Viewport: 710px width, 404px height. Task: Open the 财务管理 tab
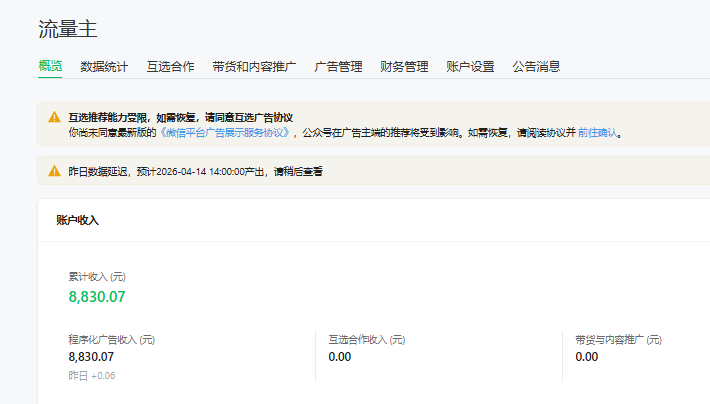click(404, 67)
